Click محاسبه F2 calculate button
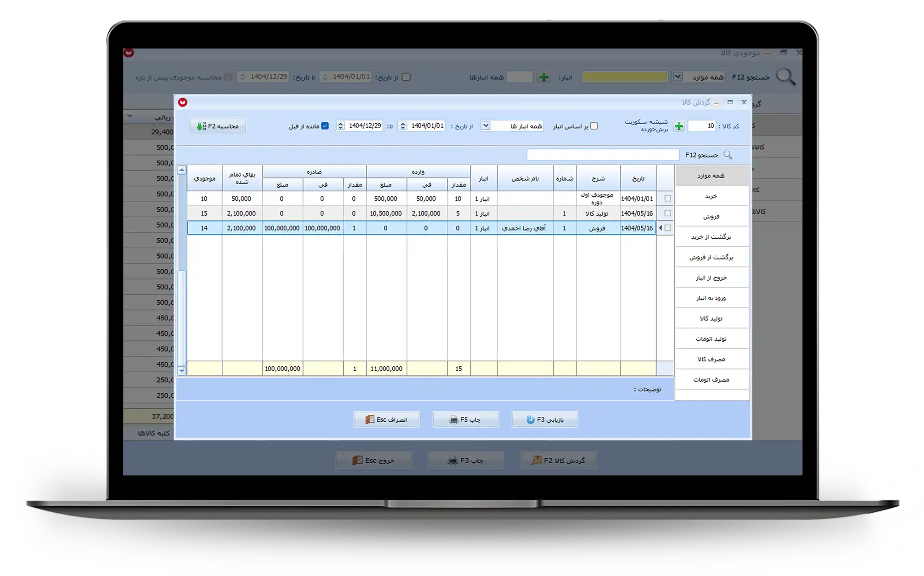924x576 pixels. (218, 126)
